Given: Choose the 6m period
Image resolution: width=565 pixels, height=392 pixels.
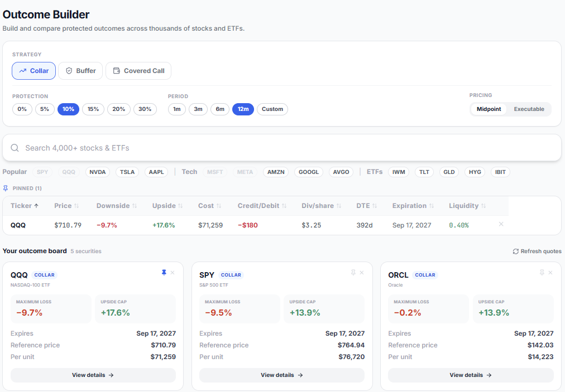Looking at the screenshot, I should 220,109.
